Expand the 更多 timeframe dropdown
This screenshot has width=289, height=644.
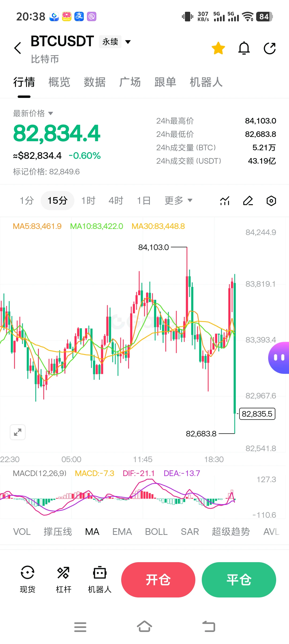pos(178,200)
